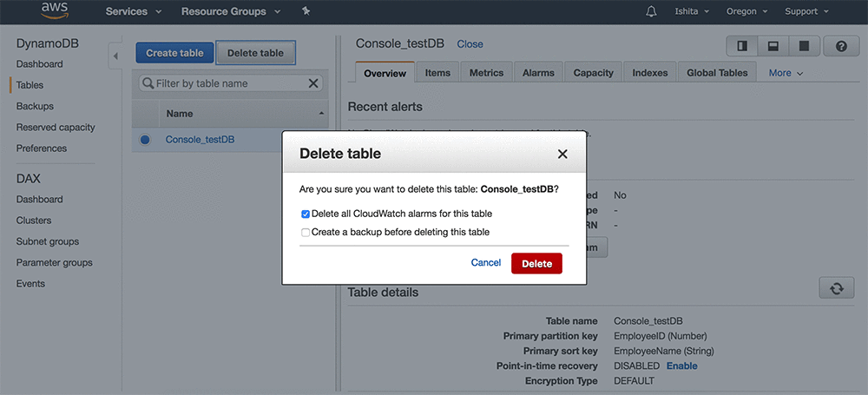Screen dimensions: 868x395
Task: Open DAX Parameter groups
Action: pos(54,262)
